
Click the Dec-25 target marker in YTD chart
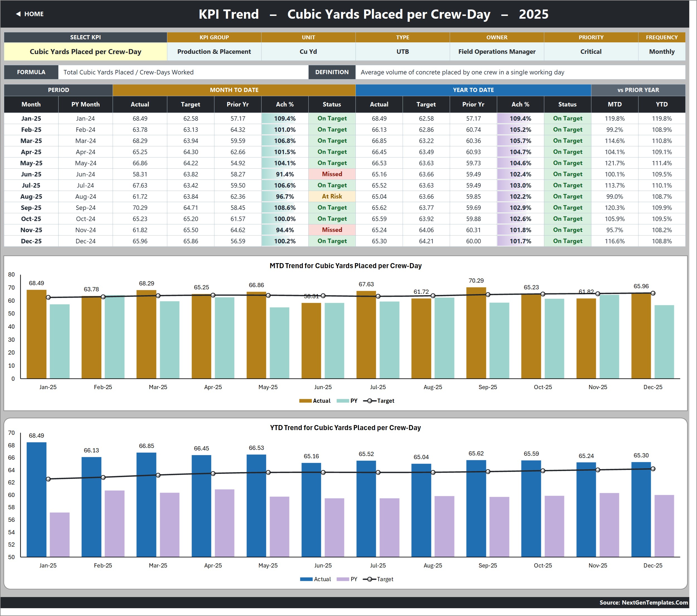653,469
